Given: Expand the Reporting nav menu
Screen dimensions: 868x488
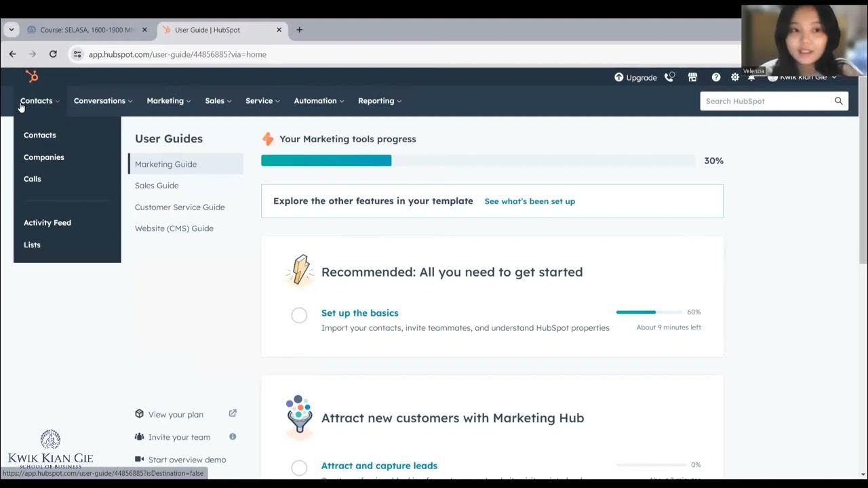Looking at the screenshot, I should point(380,101).
